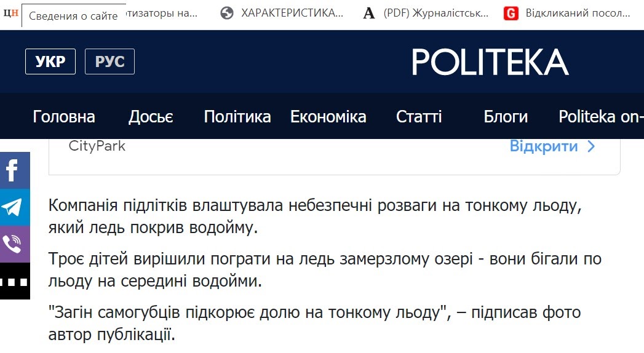Image resolution: width=644 pixels, height=353 pixels.
Task: Open the Економіка section
Action: [x=328, y=117]
